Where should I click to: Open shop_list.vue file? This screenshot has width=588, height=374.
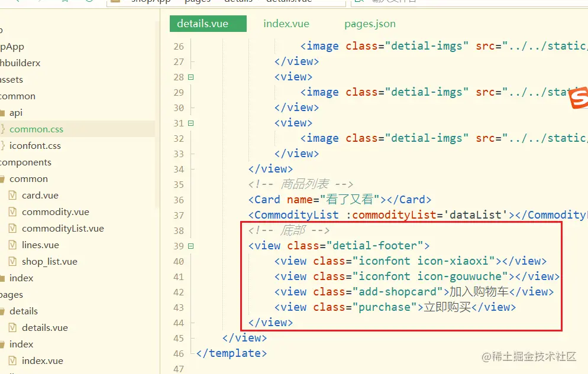(x=50, y=261)
